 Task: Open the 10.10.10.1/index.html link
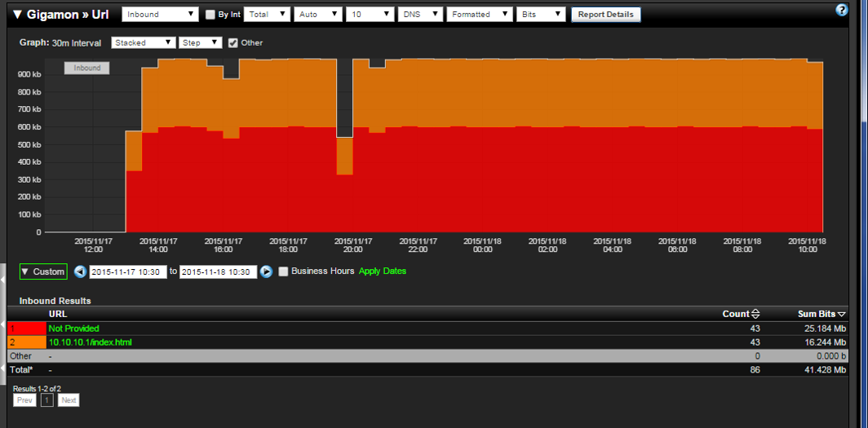coord(91,342)
